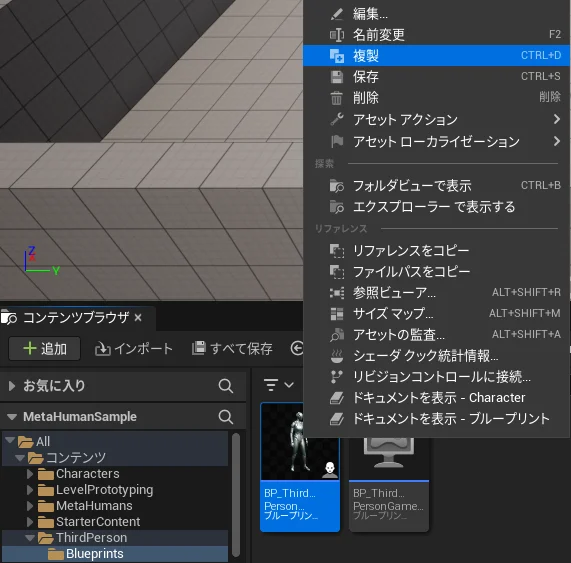Choose 参照ビューア... menu entry
The image size is (571, 563).
point(436,292)
